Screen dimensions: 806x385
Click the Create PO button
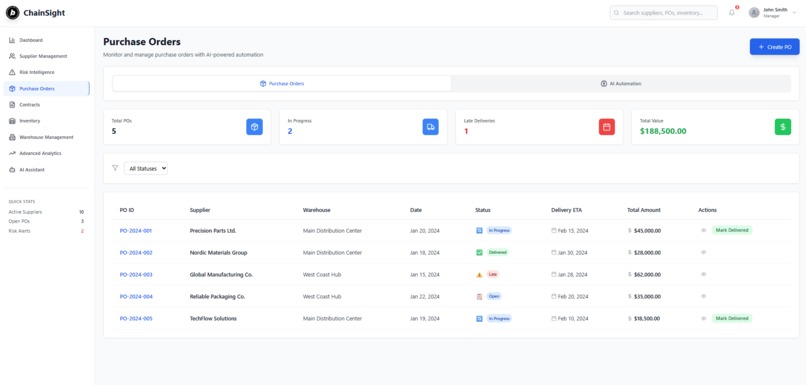click(775, 47)
